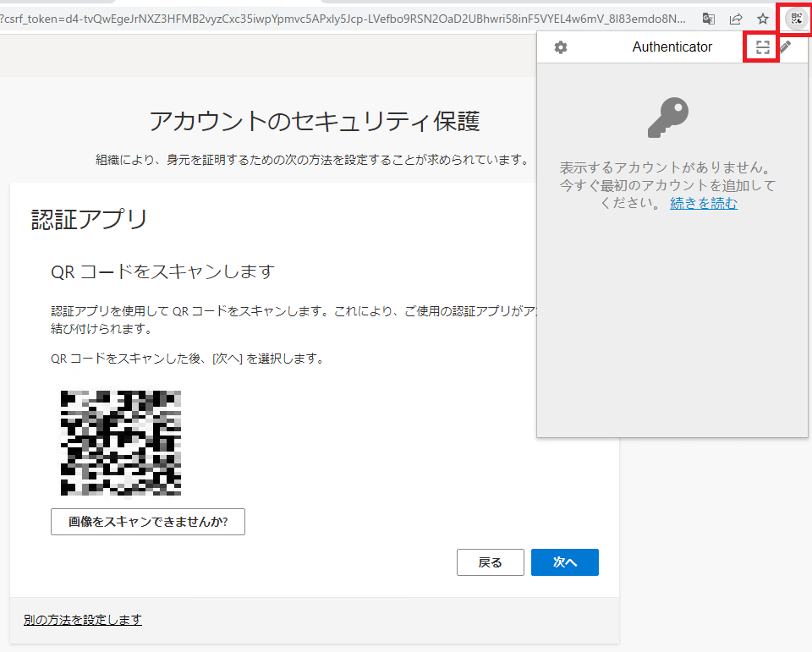Viewport: 812px width, 652px height.
Task: Follow the 続きを読む link in Authenticator
Action: point(704,203)
